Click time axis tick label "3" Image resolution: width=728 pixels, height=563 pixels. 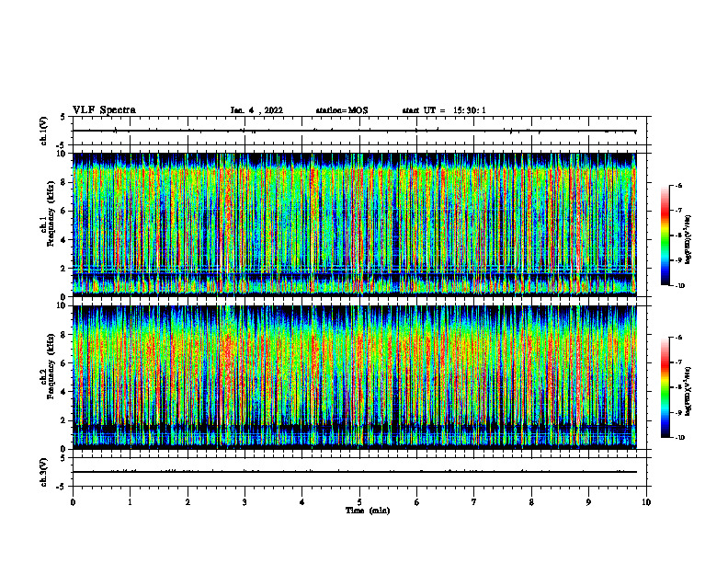pos(245,502)
